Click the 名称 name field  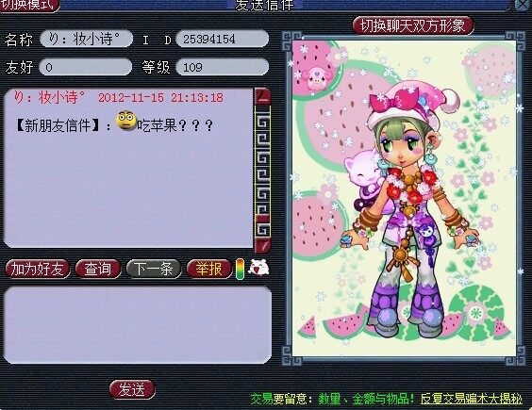click(x=86, y=39)
